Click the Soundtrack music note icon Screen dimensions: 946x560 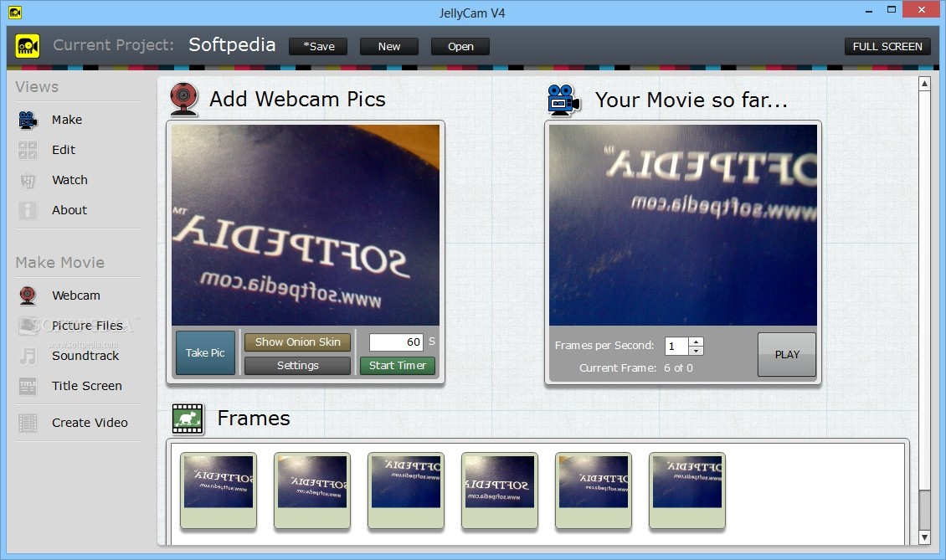pos(28,356)
